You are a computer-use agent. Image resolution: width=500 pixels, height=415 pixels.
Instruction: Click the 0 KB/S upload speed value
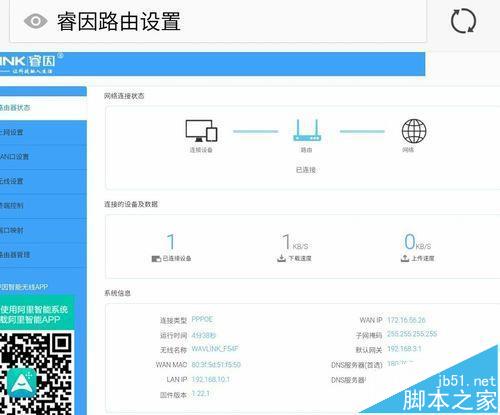point(417,242)
